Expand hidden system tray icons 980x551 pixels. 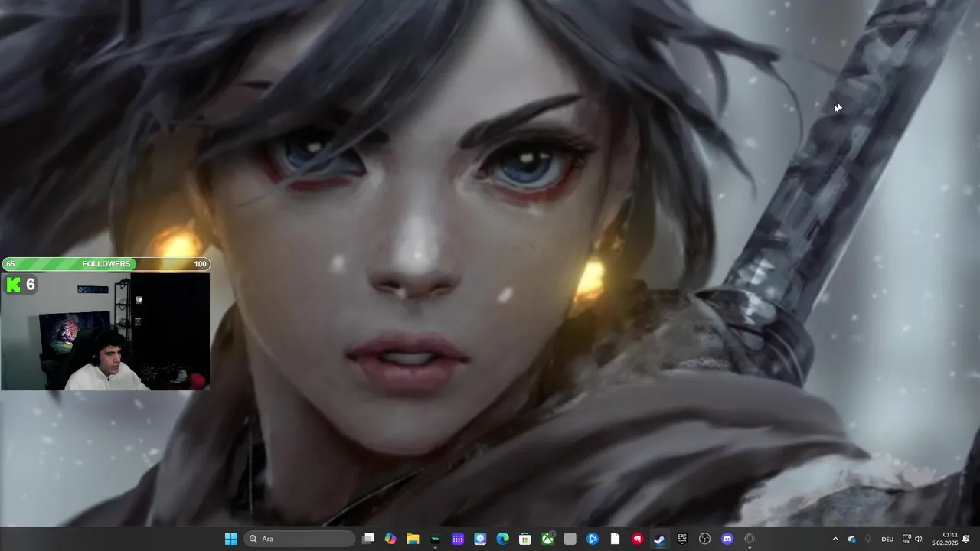[835, 539]
